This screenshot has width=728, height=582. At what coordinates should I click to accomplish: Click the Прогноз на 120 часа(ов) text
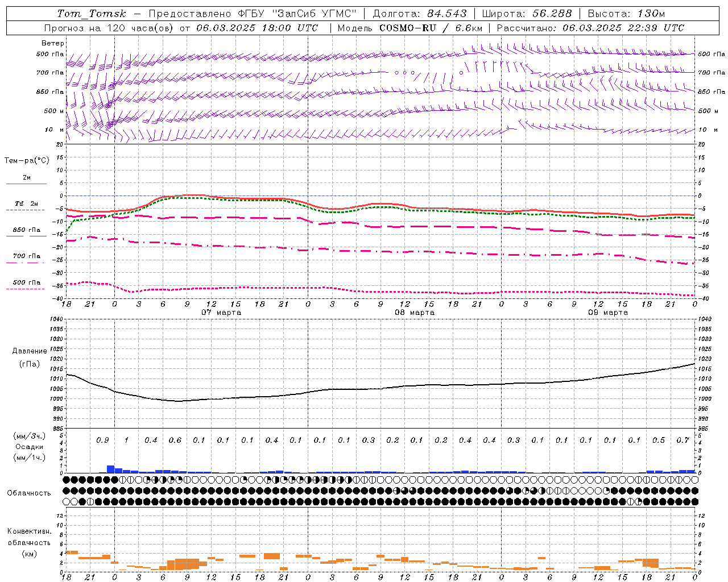pos(110,28)
